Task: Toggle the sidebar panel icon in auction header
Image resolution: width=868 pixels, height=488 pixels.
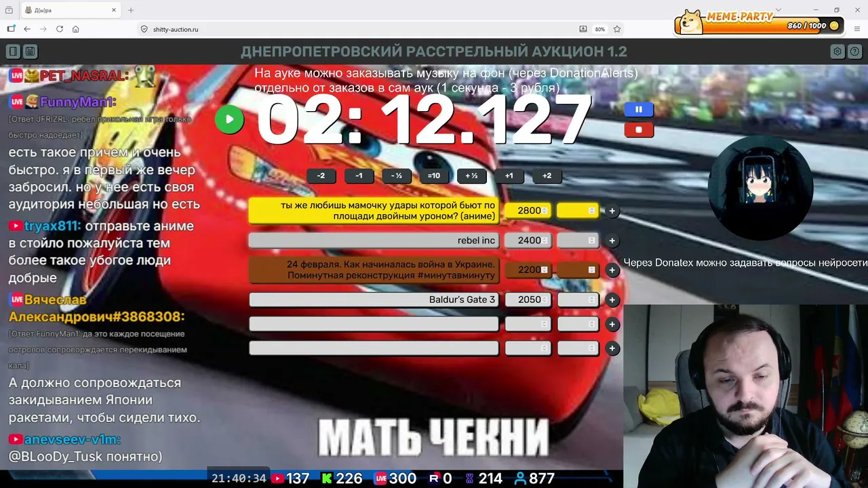Action: [13, 52]
